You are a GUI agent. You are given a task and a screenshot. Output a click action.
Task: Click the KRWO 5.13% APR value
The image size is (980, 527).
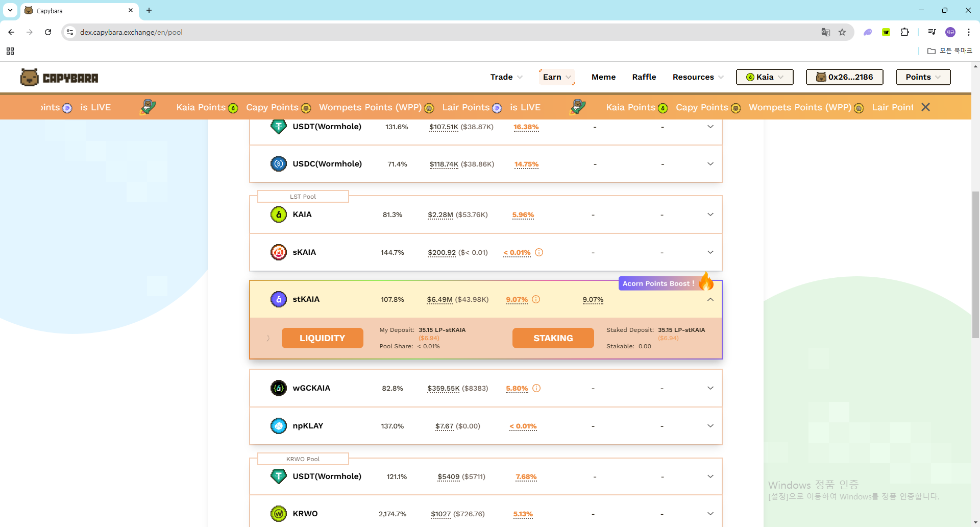(523, 514)
